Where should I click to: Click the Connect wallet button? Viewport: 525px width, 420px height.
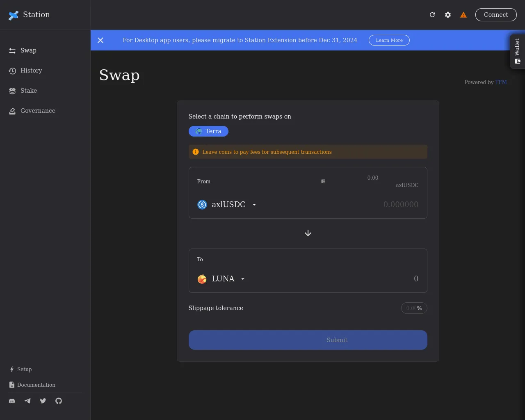[496, 15]
